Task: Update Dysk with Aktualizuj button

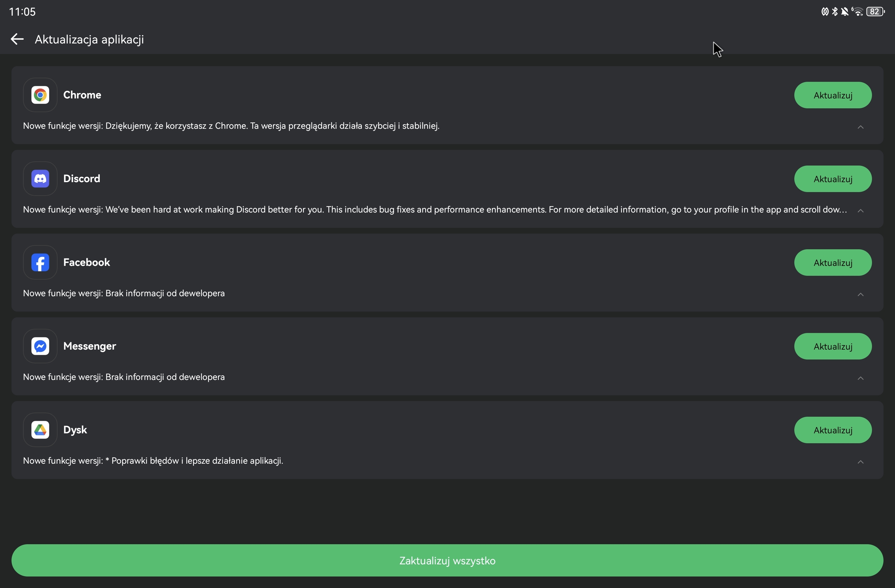Action: 833,430
